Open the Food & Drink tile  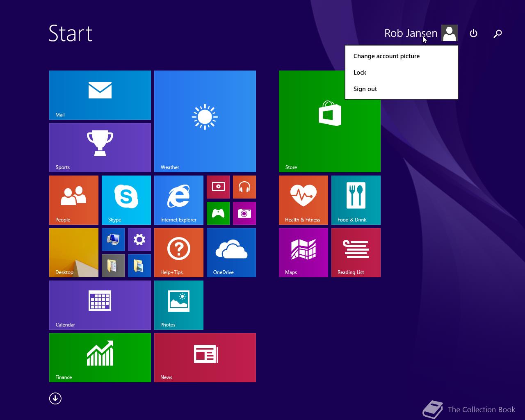point(356,200)
